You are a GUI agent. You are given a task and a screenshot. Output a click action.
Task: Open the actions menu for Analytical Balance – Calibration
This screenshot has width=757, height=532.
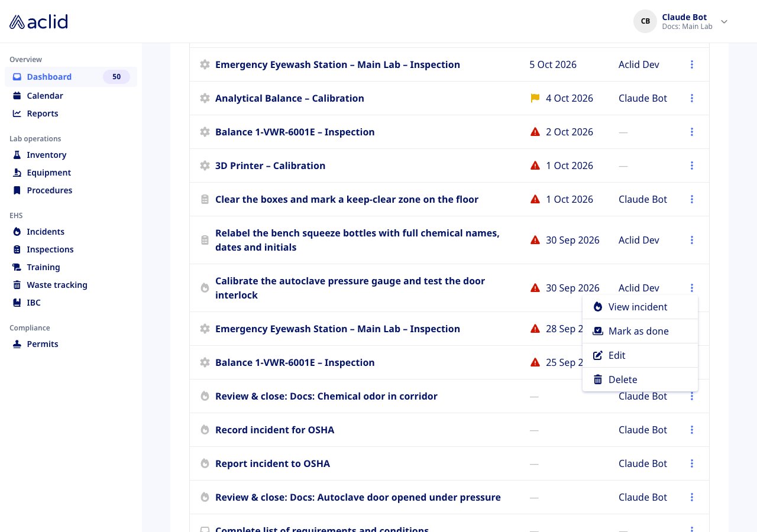(x=692, y=98)
